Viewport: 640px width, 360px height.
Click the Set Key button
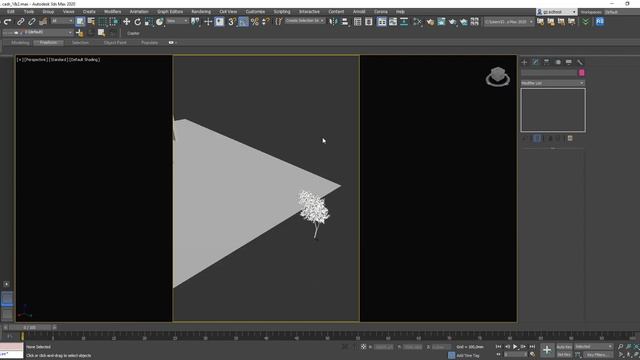564,355
